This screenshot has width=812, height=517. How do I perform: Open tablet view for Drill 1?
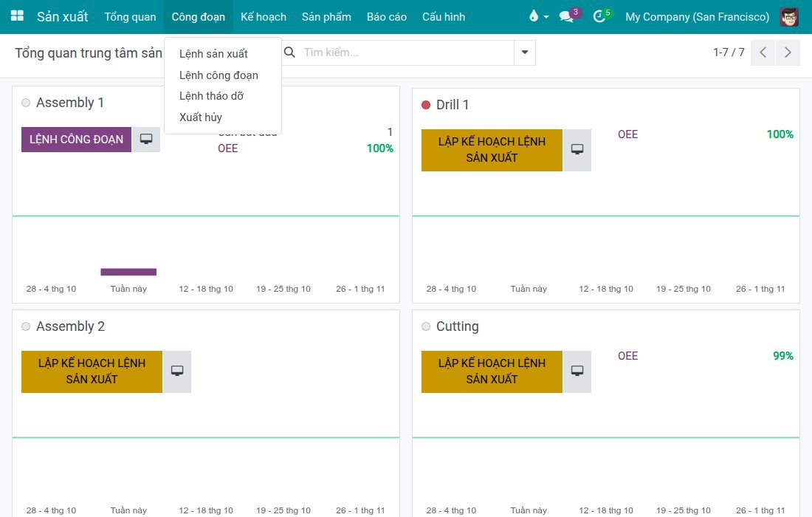click(x=577, y=150)
